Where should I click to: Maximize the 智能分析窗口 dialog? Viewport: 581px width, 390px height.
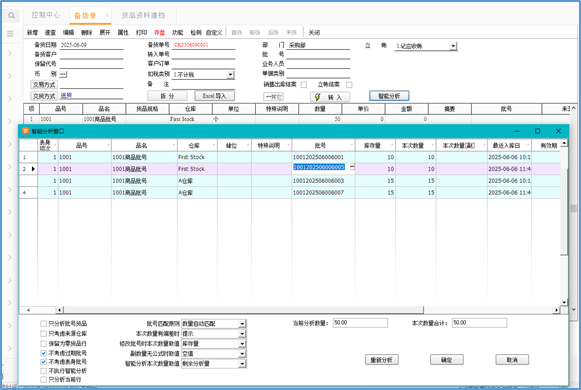[537, 131]
